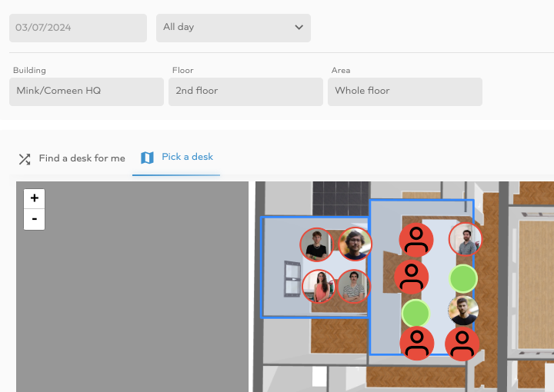This screenshot has width=554, height=392.
Task: Click the shuffle icon beside Find a desk
Action: point(25,159)
